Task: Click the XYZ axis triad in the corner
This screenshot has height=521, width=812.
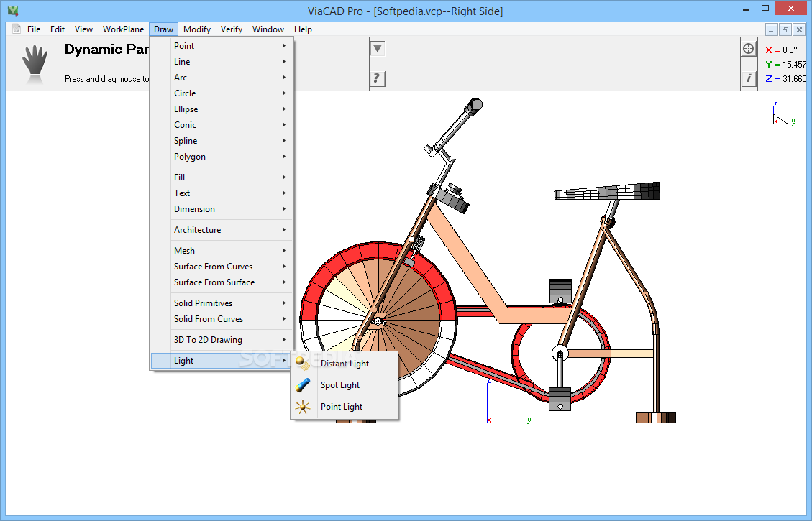Action: (x=783, y=114)
